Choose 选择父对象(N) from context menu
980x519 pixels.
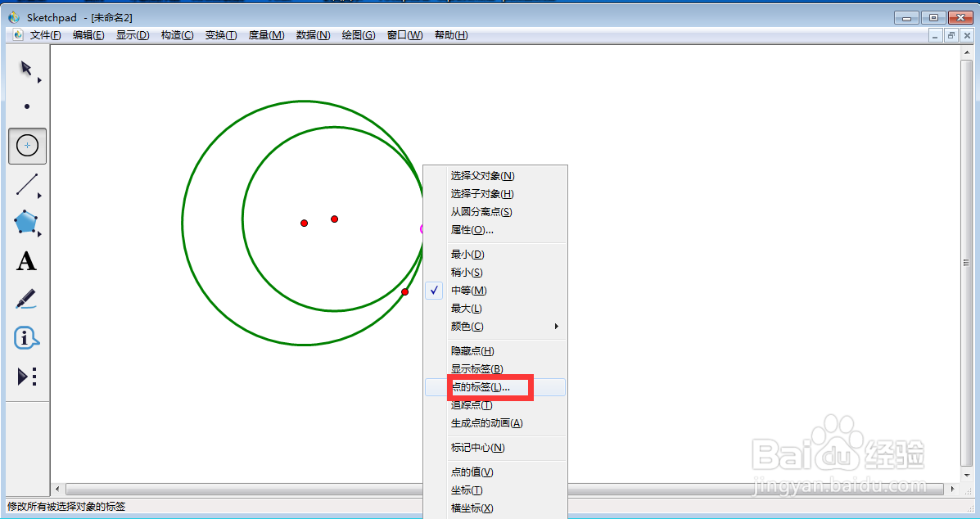pyautogui.click(x=495, y=176)
